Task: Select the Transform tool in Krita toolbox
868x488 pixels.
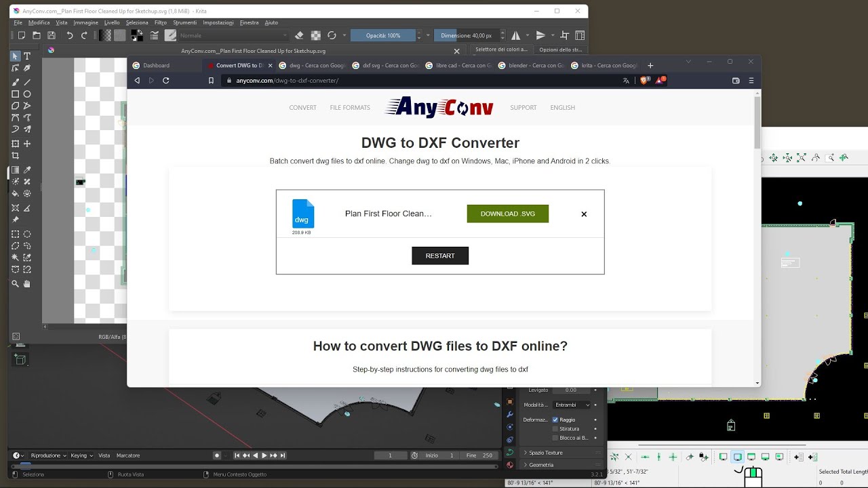Action: 16,144
